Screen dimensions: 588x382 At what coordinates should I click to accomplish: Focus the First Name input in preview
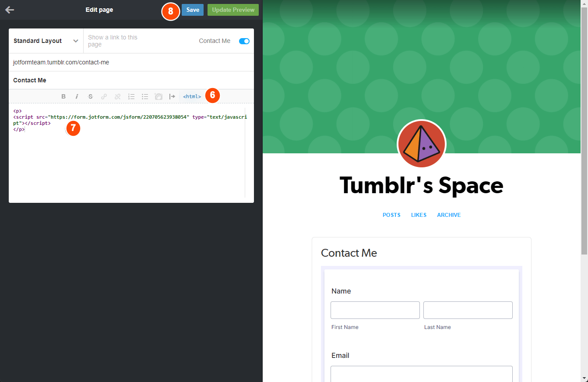(375, 310)
